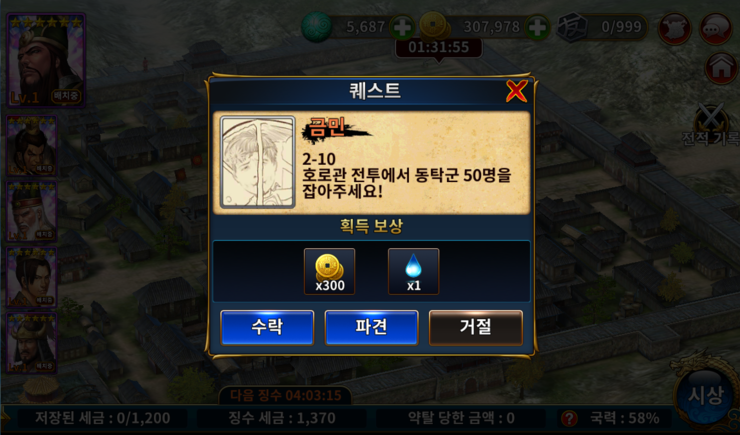Tap the 0/999 friendship counter icon
Screen dimensions: 740x435
coord(572,27)
